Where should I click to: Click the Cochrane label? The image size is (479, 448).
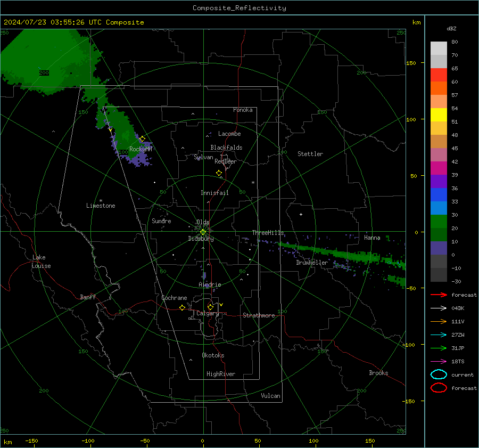point(174,298)
